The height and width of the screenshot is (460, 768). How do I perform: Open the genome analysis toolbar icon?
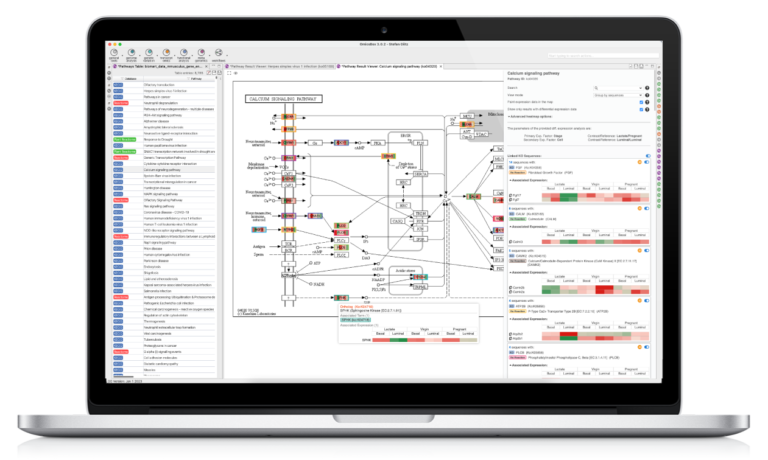coord(131,52)
